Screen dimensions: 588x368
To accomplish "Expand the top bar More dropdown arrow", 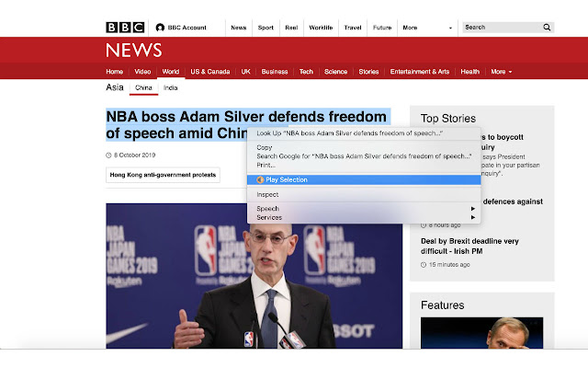I will click(450, 28).
